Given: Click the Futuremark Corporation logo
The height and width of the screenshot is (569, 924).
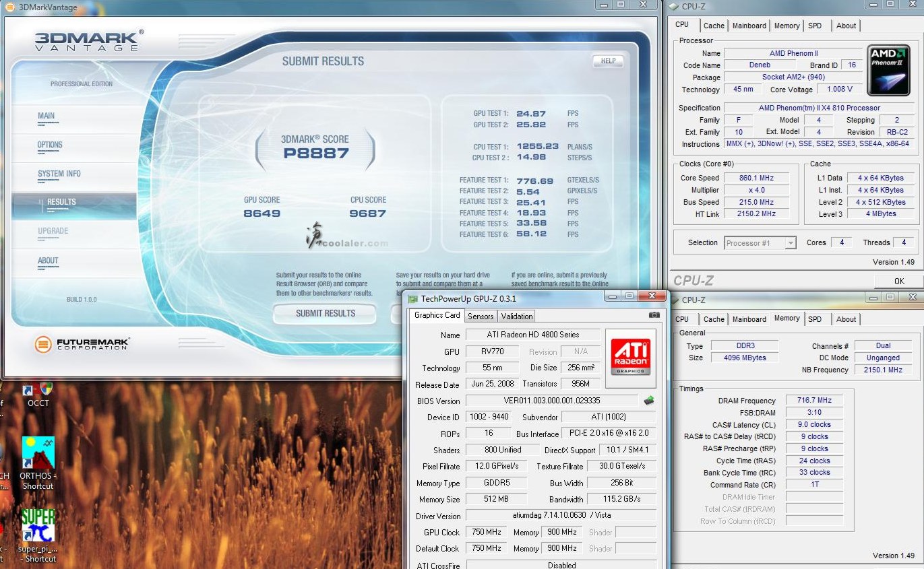Looking at the screenshot, I should tap(82, 345).
